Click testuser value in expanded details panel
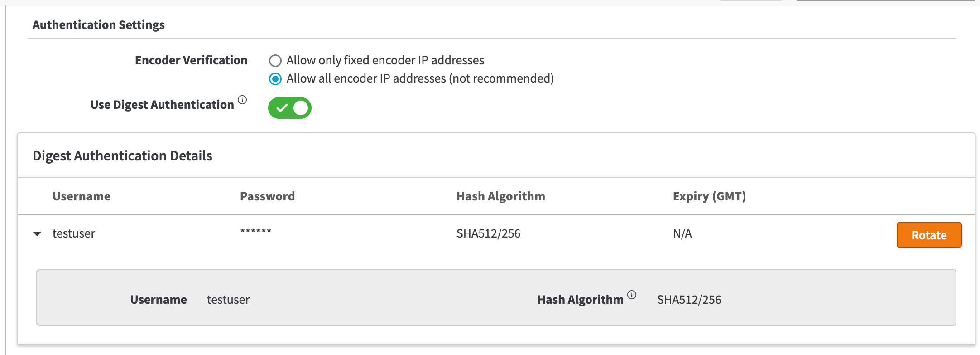This screenshot has width=980, height=355. coord(228,300)
